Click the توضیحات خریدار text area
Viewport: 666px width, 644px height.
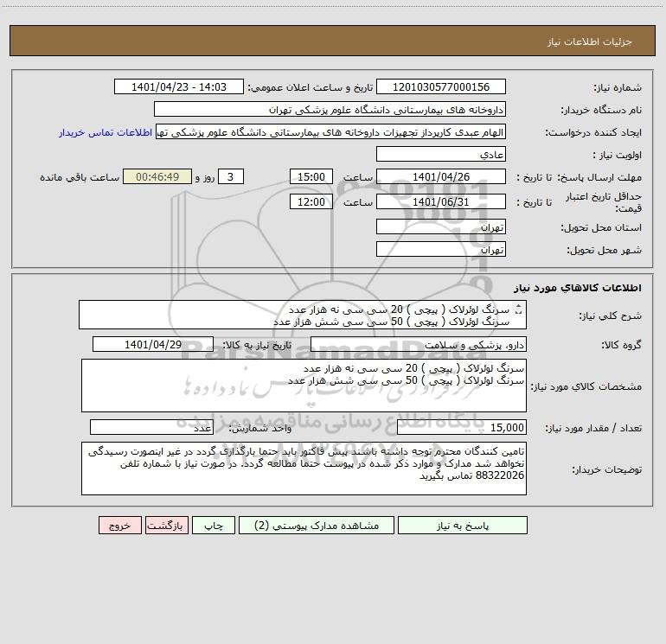coord(304,469)
